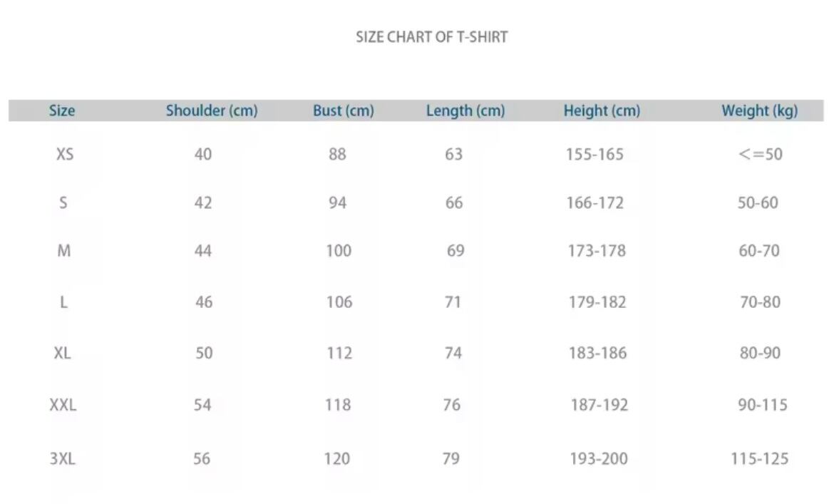Screen dimensions: 834x504
Task: Select length value 74 in XL row
Action: (x=453, y=353)
